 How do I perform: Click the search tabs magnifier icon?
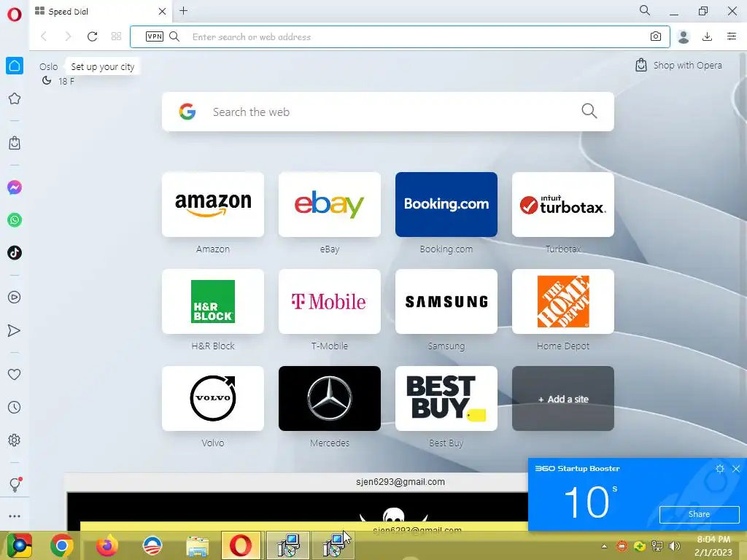(x=645, y=10)
